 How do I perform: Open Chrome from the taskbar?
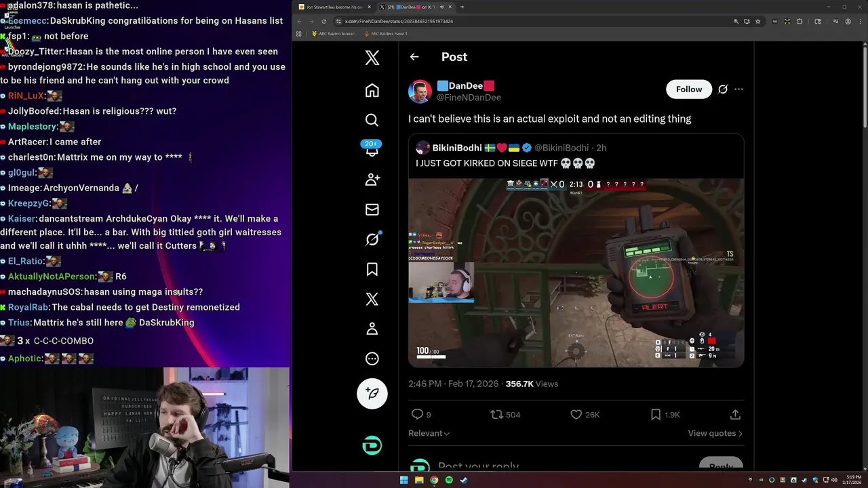coord(434,480)
